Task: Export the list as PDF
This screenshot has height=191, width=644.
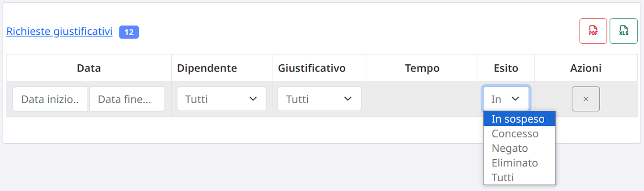Action: pos(593,31)
